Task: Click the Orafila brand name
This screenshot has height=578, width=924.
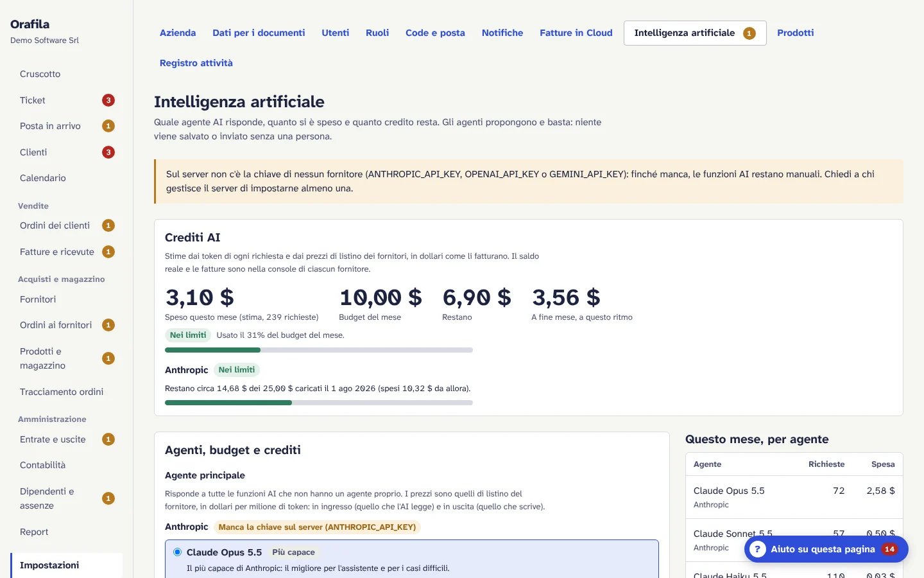Action: click(30, 24)
